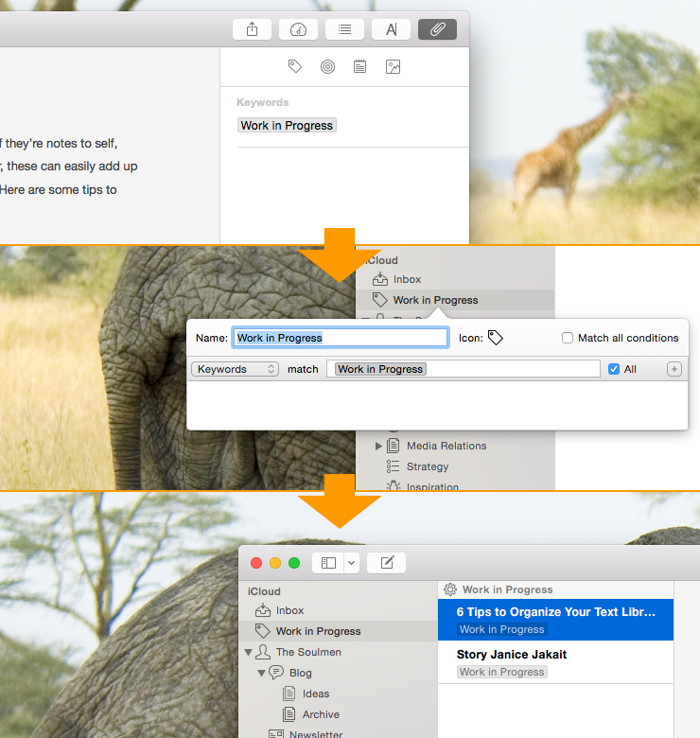Open the Archive group

[x=321, y=714]
